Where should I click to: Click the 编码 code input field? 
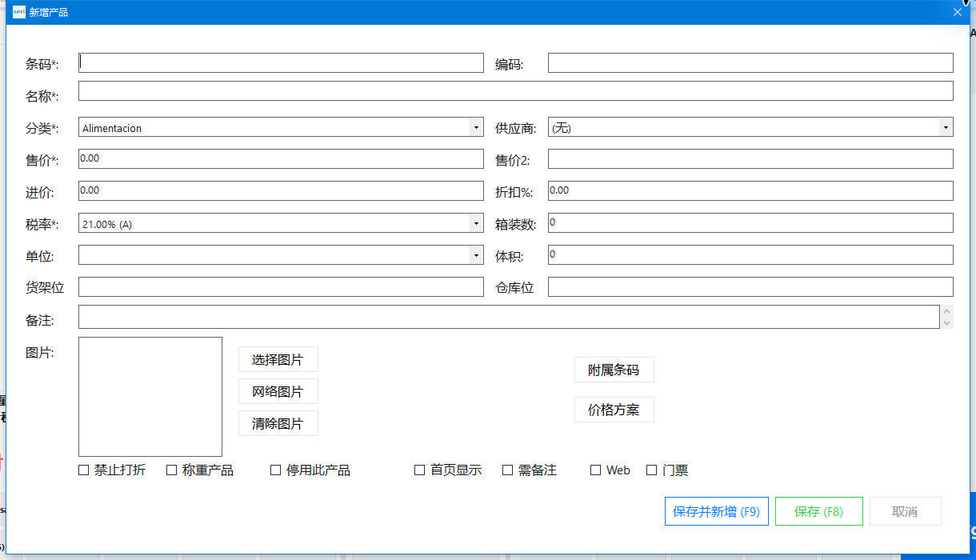pos(750,63)
